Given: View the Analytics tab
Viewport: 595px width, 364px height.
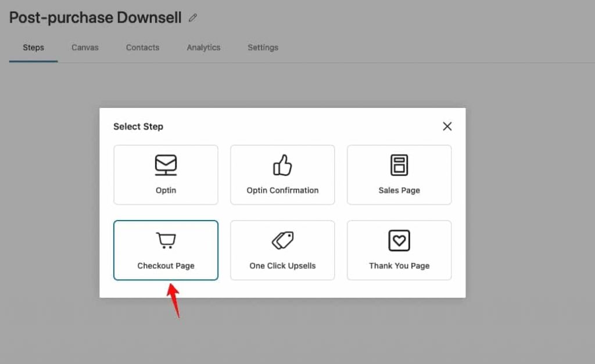Looking at the screenshot, I should pos(203,48).
